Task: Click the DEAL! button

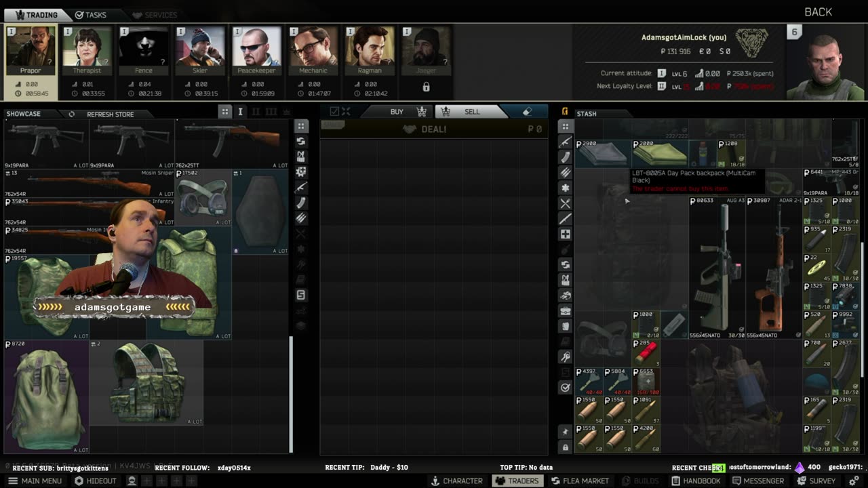Action: coord(434,129)
